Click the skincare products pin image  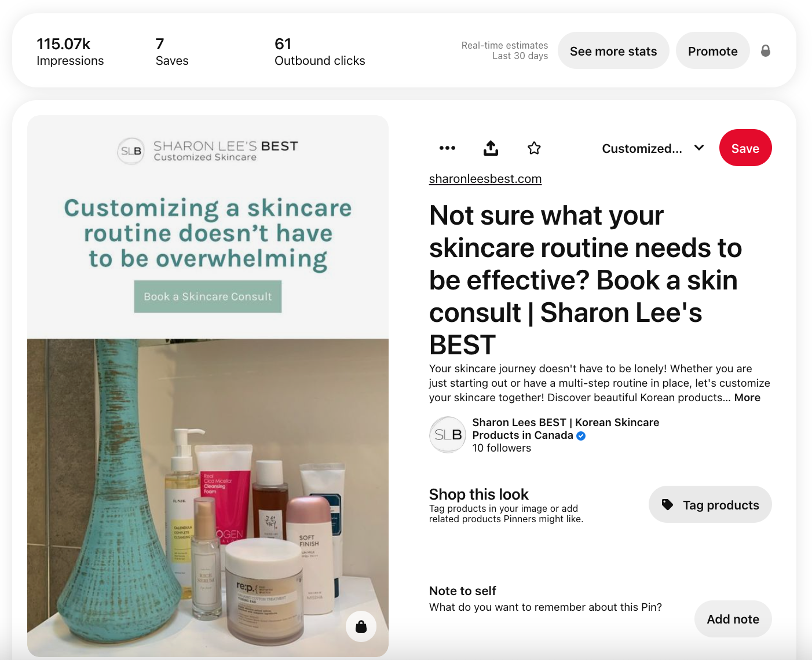pos(208,497)
